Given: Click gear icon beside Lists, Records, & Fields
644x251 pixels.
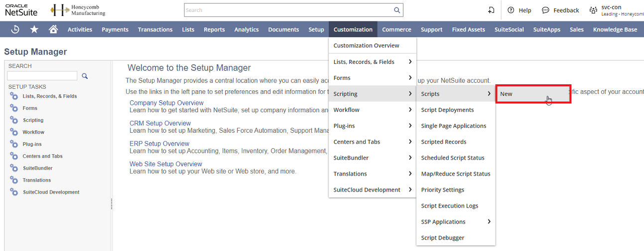Looking at the screenshot, I should (x=14, y=96).
